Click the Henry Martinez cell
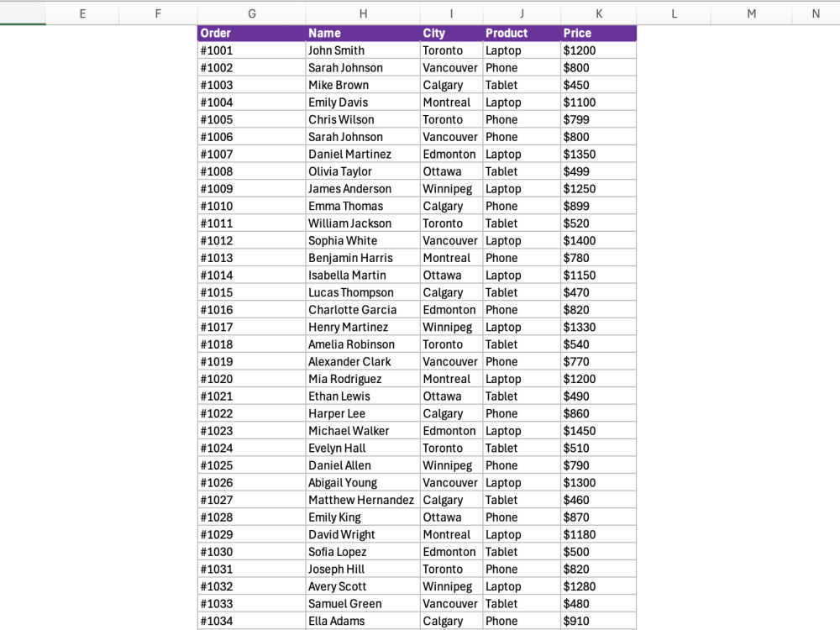Screen dimensions: 840x630 click(x=363, y=327)
